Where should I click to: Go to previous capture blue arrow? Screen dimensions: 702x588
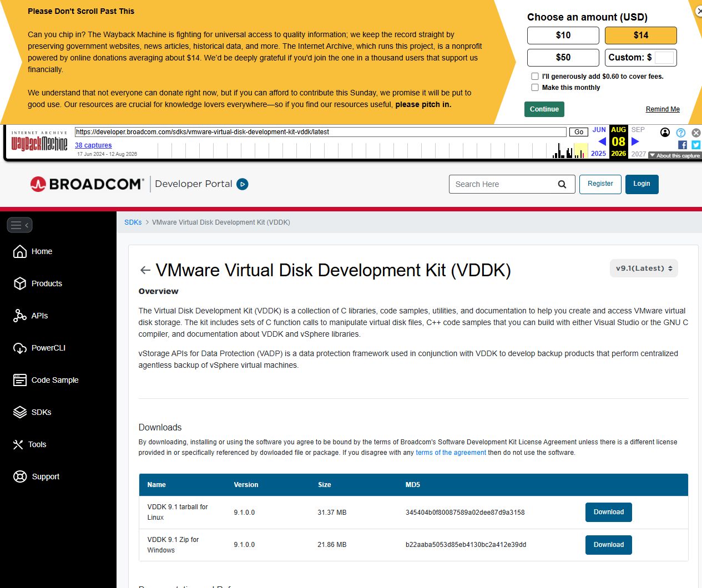pyautogui.click(x=602, y=141)
